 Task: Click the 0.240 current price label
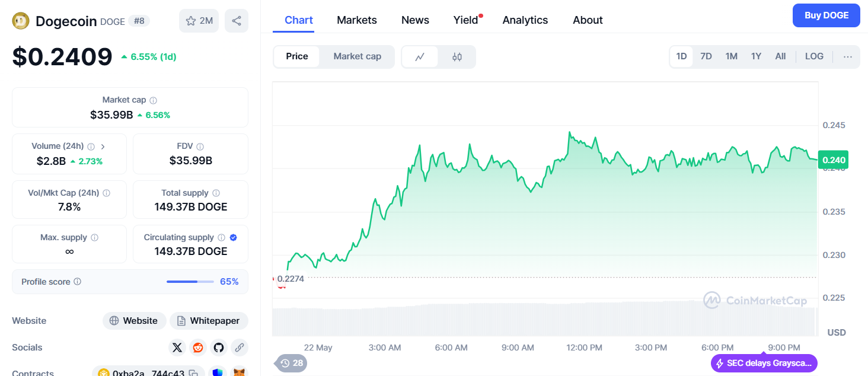833,160
